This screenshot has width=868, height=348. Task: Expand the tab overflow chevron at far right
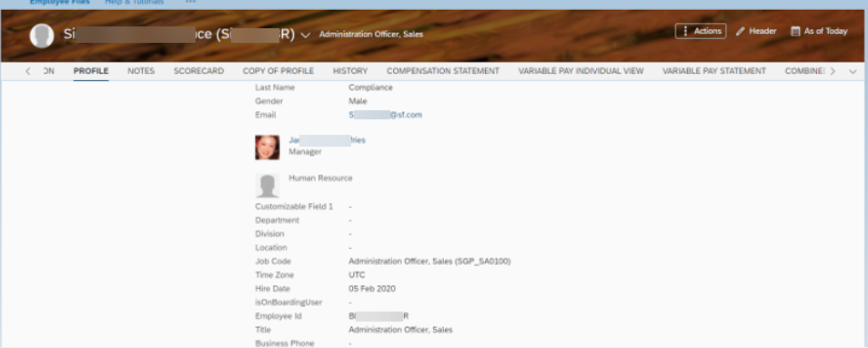853,71
